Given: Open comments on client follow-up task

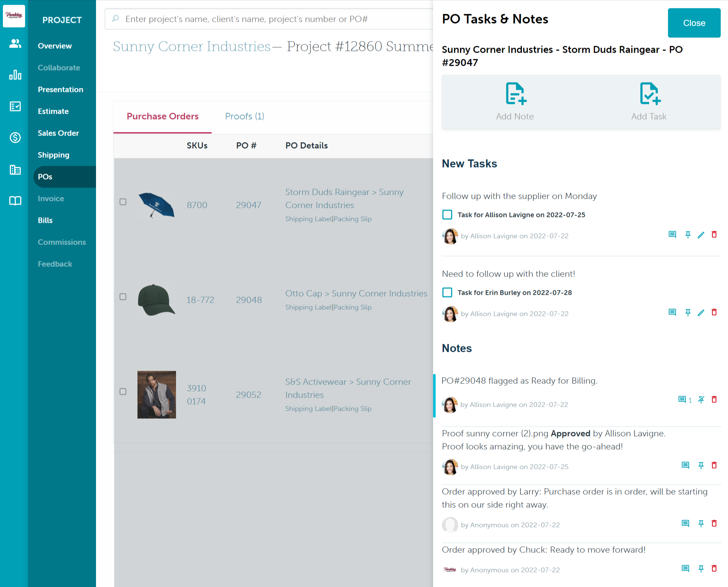Looking at the screenshot, I should click(x=672, y=313).
